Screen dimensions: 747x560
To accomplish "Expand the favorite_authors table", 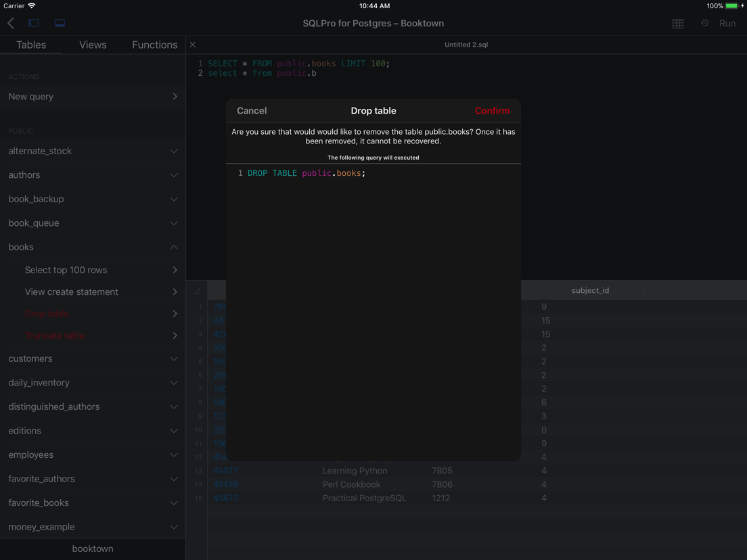I will tap(93, 479).
